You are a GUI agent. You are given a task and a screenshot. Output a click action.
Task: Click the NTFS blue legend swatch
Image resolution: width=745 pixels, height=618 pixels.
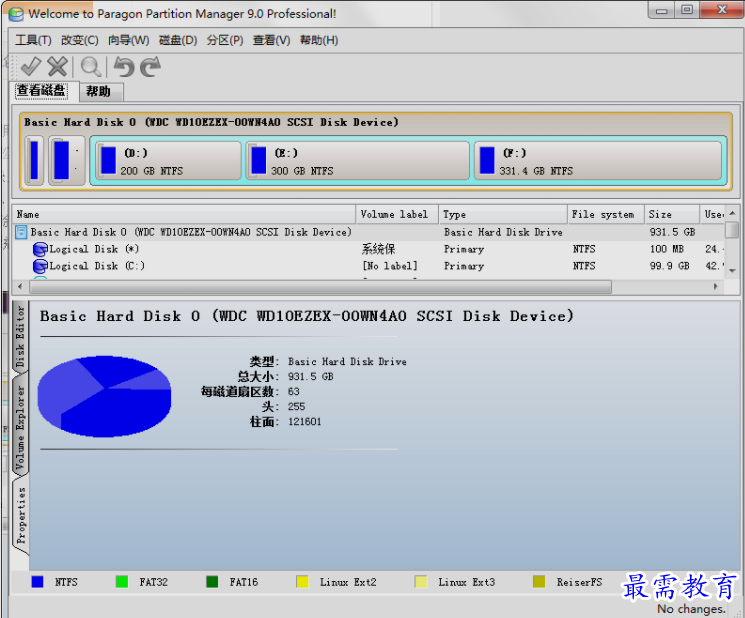37,582
